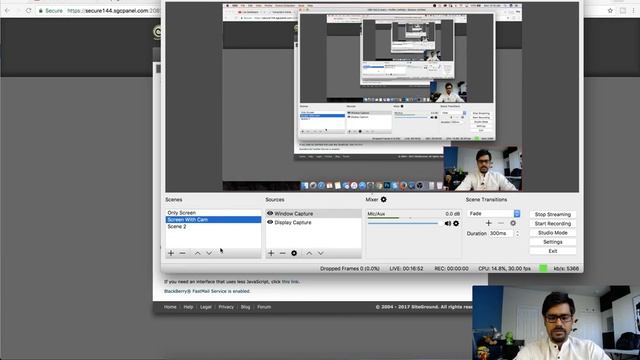The height and width of the screenshot is (360, 640).
Task: Open transition properties gear icon
Action: coord(513,223)
